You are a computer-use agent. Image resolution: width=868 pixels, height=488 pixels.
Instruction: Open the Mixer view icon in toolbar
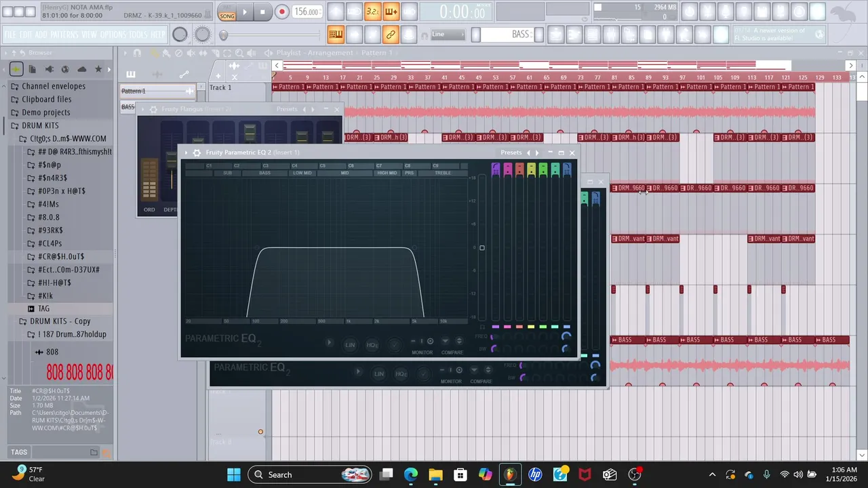pos(612,34)
